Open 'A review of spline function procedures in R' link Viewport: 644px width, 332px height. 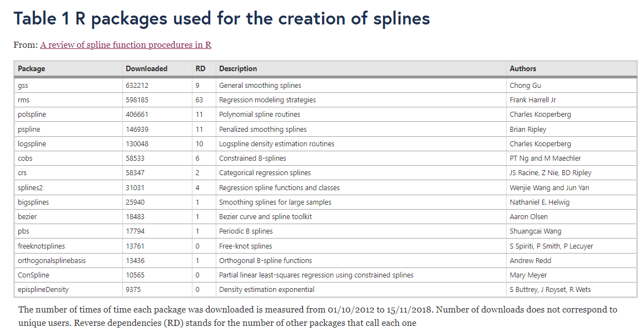126,45
